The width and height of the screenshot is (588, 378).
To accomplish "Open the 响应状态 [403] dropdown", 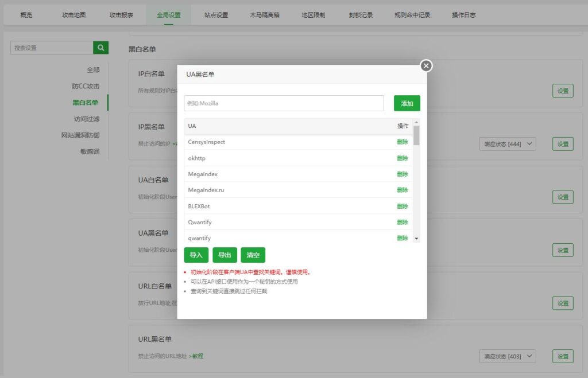I will click(508, 356).
